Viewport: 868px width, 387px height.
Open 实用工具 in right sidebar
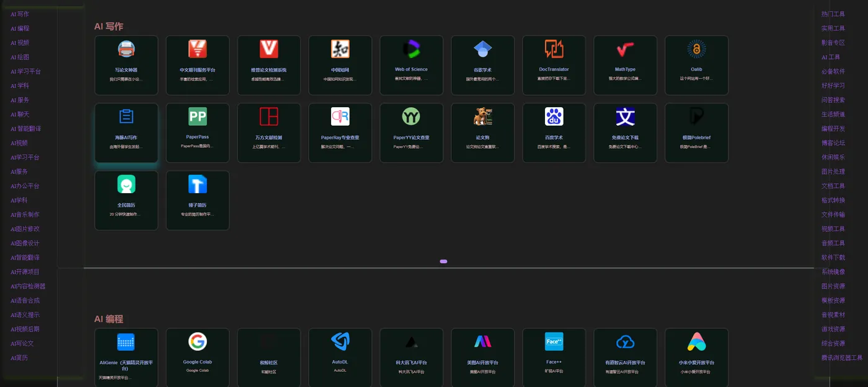(x=833, y=28)
